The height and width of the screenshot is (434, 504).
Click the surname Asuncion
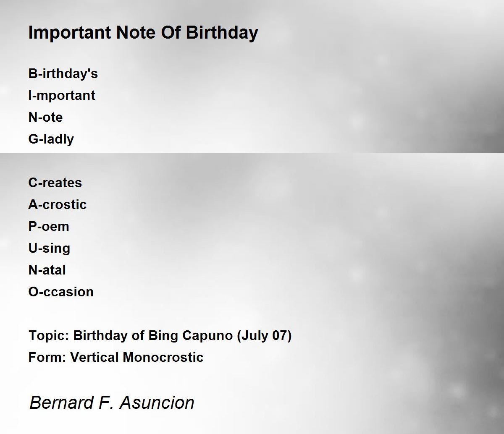click(x=157, y=403)
